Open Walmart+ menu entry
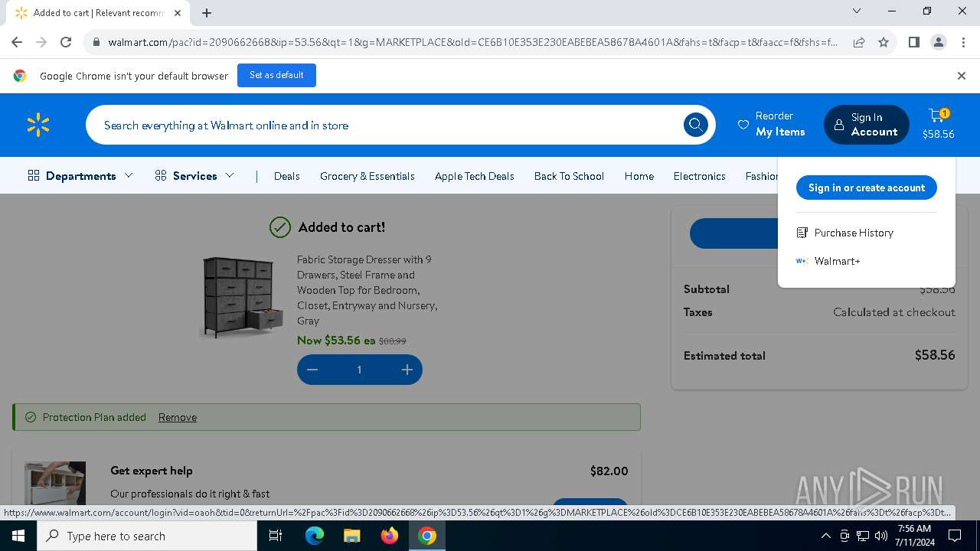The height and width of the screenshot is (551, 980). tap(837, 261)
